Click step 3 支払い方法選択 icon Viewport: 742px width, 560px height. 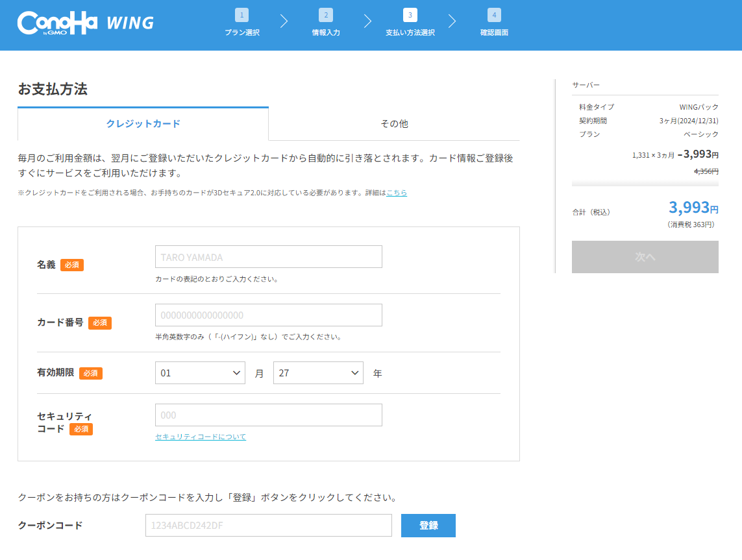(x=410, y=15)
